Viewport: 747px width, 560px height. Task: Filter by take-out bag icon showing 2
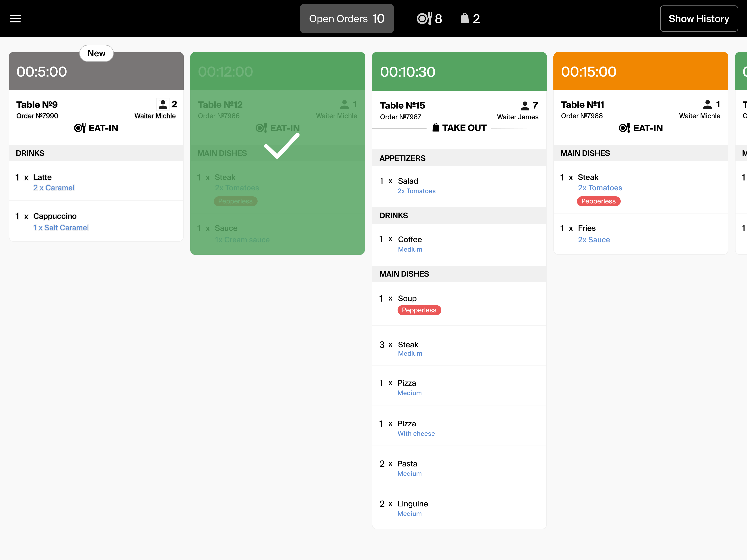[470, 19]
